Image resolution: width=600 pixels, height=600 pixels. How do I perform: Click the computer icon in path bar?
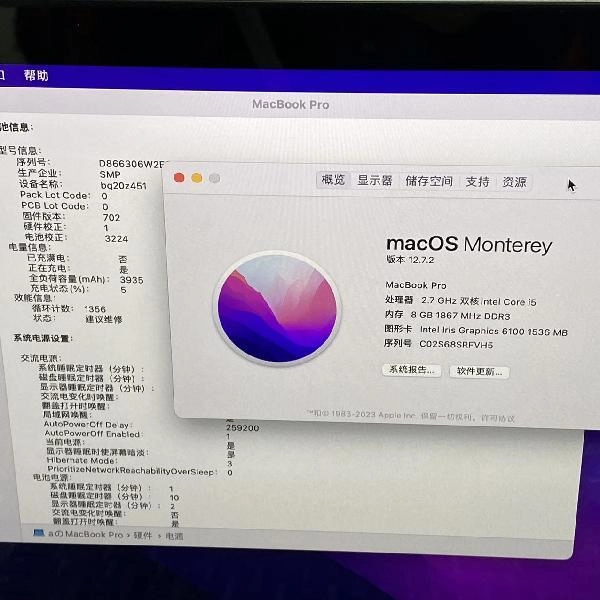click(x=39, y=532)
